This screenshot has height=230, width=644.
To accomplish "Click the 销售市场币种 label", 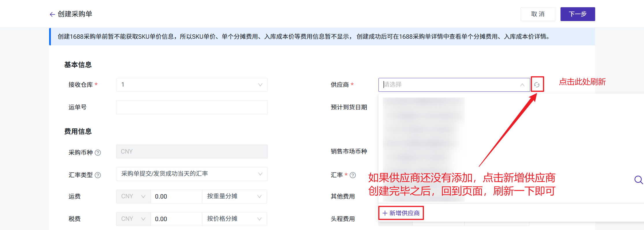I will (349, 152).
